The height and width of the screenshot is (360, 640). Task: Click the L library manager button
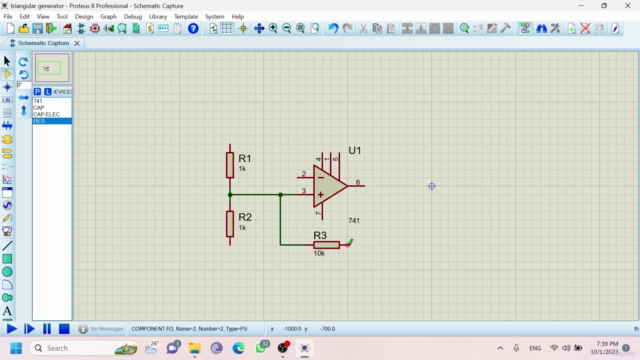tap(48, 91)
